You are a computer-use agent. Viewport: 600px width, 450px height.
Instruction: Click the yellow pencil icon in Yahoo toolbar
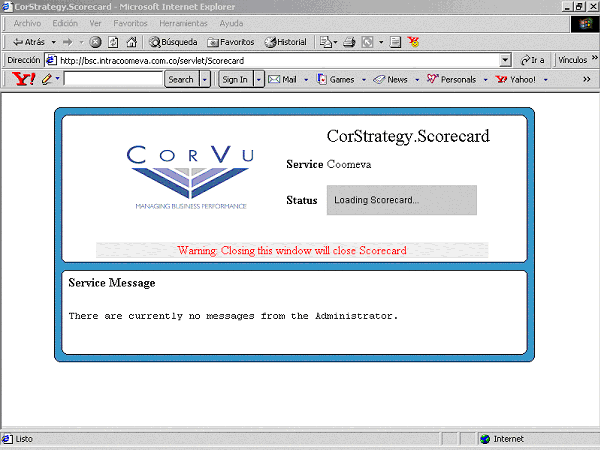click(47, 79)
